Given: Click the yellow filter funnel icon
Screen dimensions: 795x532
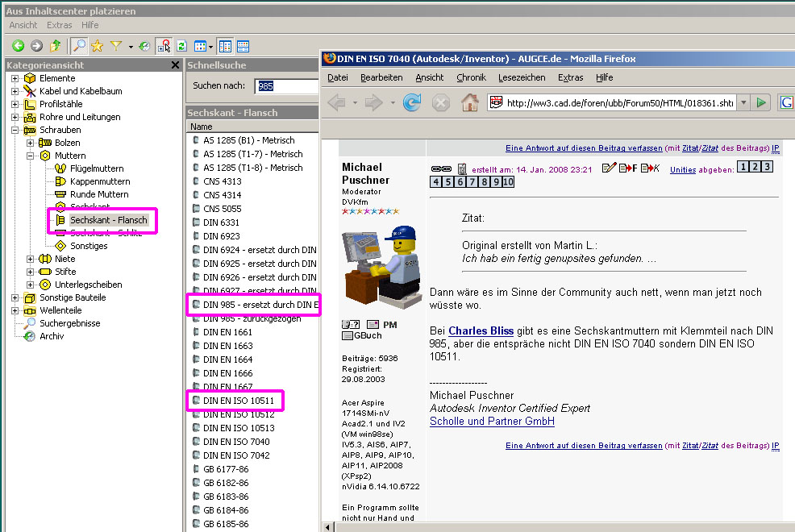Looking at the screenshot, I should click(x=116, y=46).
